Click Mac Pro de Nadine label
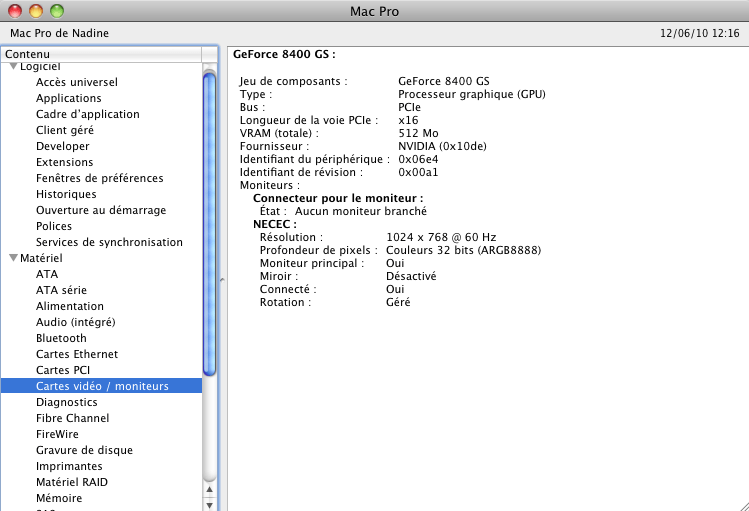Screen dimensions: 749x511 pos(59,33)
